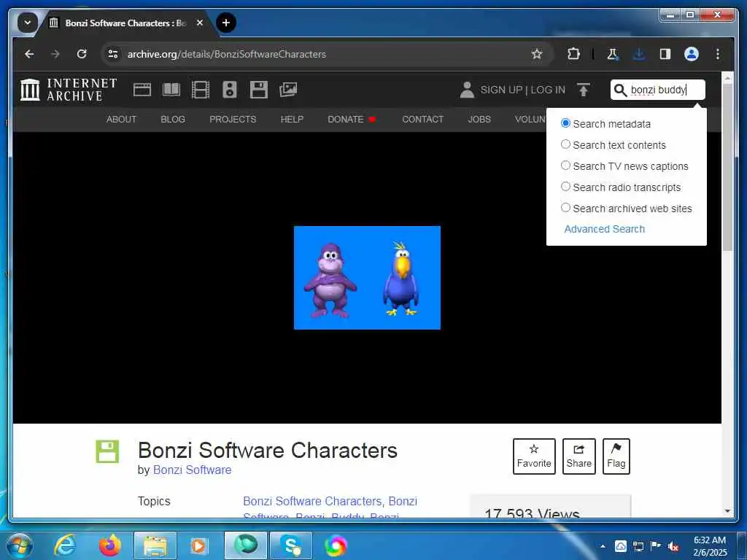The height and width of the screenshot is (560, 747).
Task: Open the Chrome profile avatar
Action: coord(692,54)
